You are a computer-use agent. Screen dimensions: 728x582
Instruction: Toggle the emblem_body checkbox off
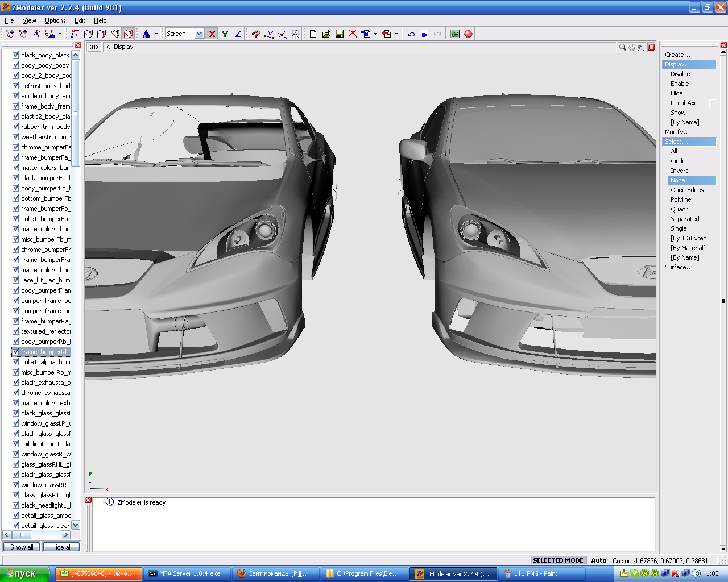(x=16, y=96)
